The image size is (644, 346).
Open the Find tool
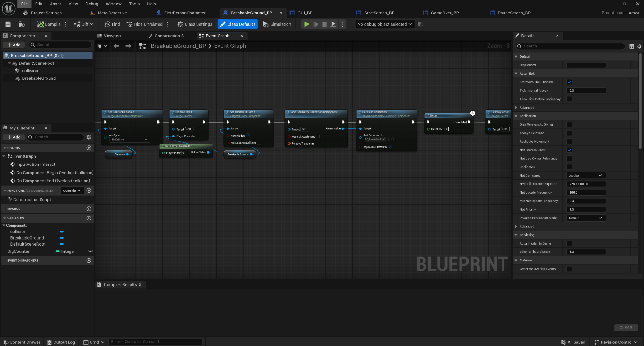tap(112, 24)
